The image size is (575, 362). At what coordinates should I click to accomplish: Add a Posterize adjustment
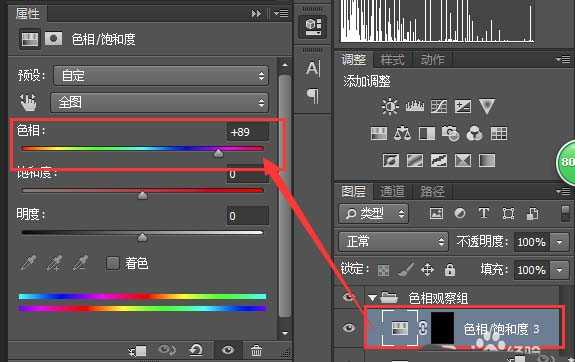(415, 161)
